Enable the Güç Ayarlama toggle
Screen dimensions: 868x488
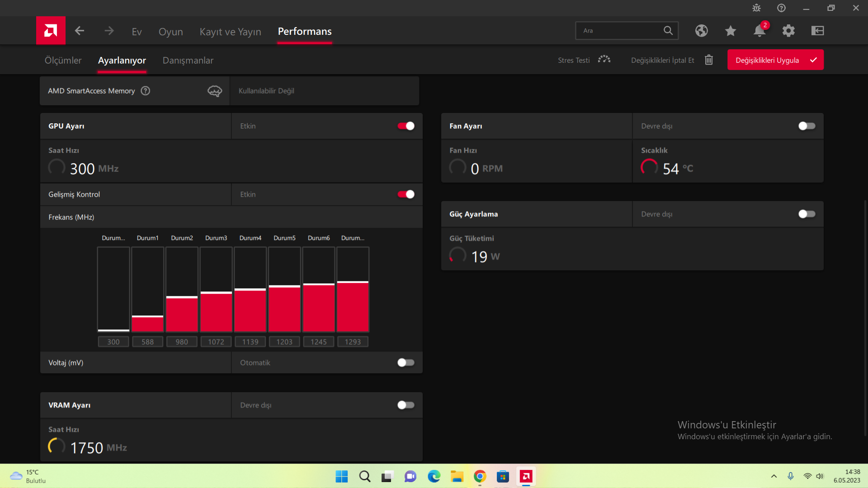[x=807, y=214]
